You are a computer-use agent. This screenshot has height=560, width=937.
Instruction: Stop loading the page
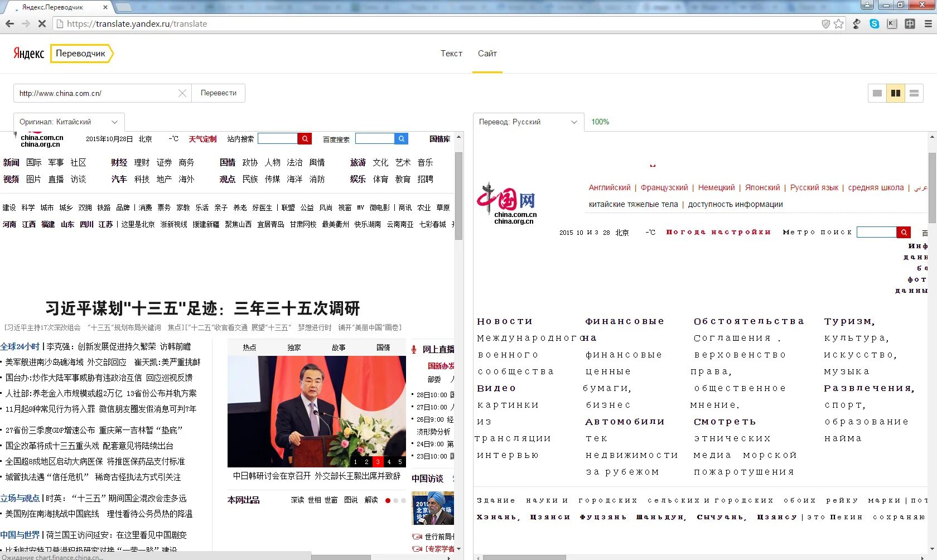42,24
